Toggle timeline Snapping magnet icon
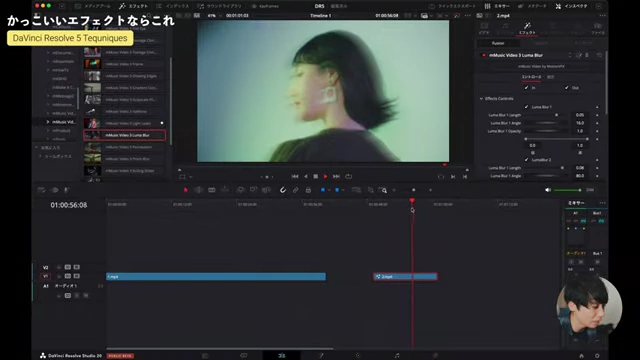Viewport: 640px width, 360px height. [x=282, y=190]
